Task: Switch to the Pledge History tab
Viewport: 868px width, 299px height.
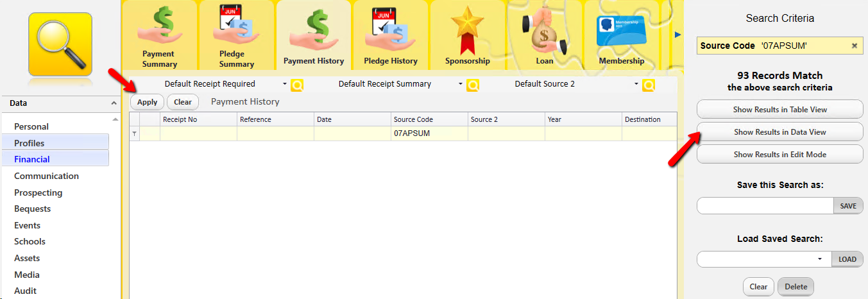Action: [x=390, y=35]
